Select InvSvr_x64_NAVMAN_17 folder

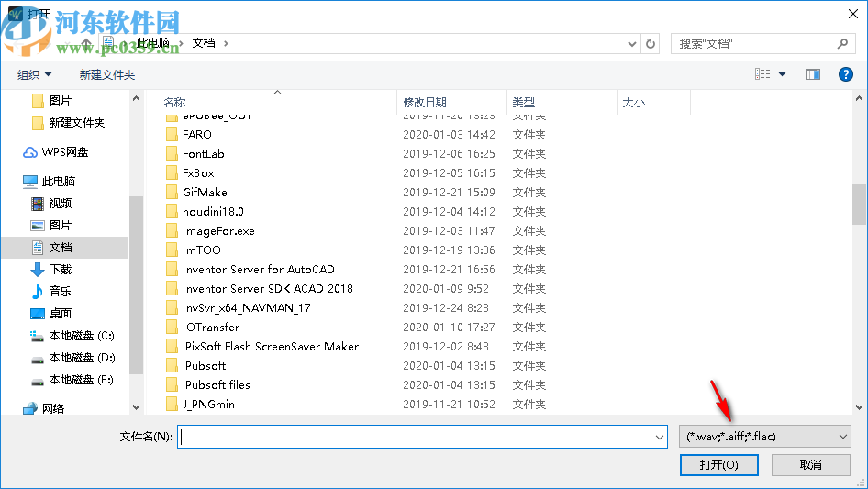coord(246,308)
